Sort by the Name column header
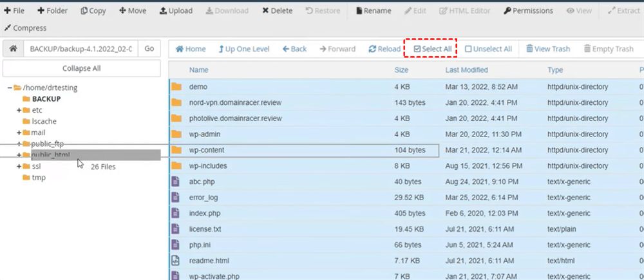Image resolution: width=644 pixels, height=280 pixels. pyautogui.click(x=199, y=70)
